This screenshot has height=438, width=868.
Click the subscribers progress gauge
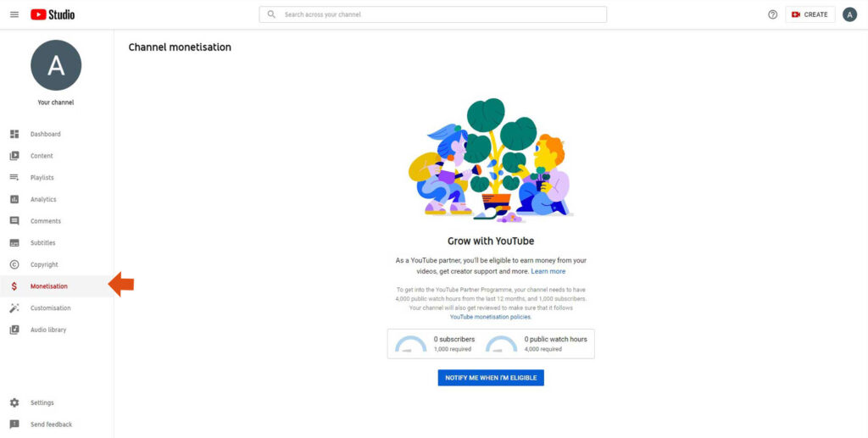click(411, 344)
